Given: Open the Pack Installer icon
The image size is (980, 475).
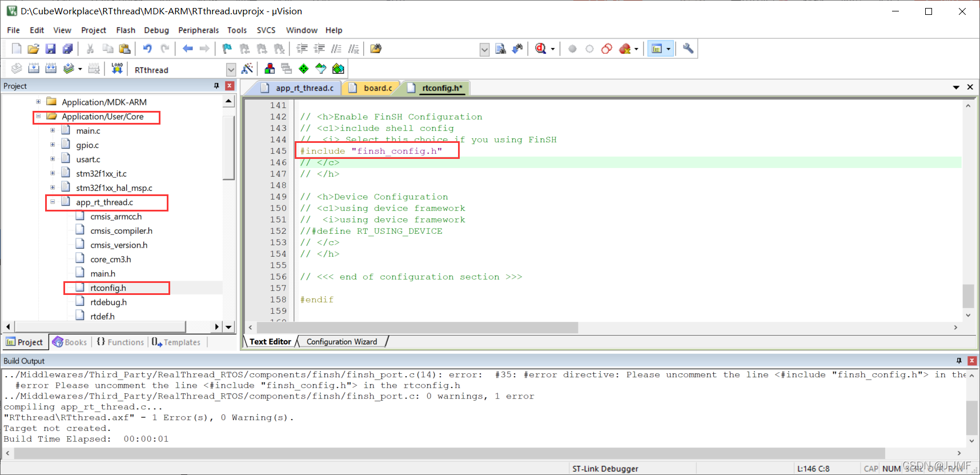Looking at the screenshot, I should coord(338,69).
